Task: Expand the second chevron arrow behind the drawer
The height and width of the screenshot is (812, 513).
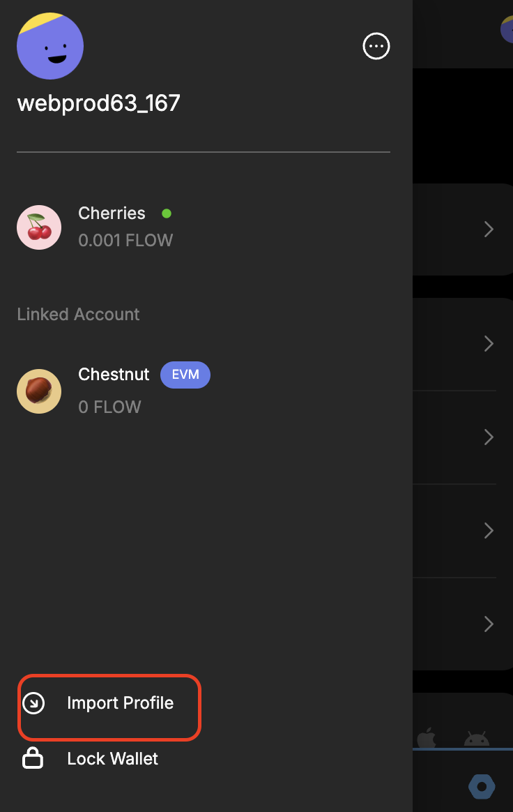Action: coord(489,343)
